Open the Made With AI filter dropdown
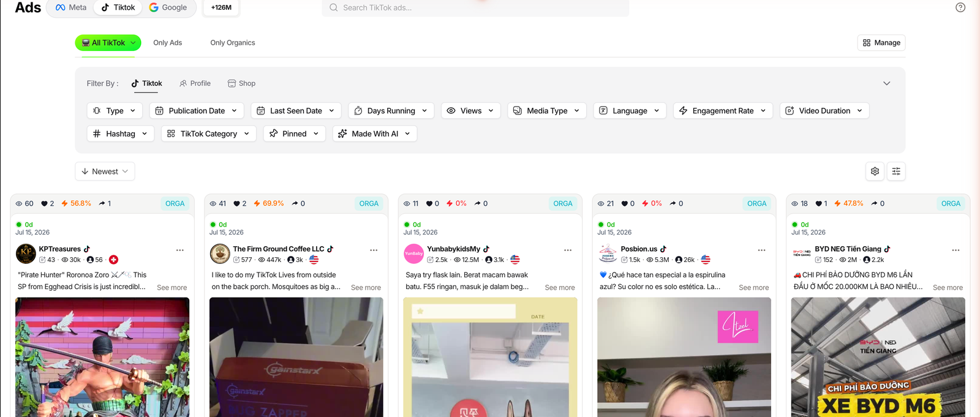980x417 pixels. tap(374, 133)
